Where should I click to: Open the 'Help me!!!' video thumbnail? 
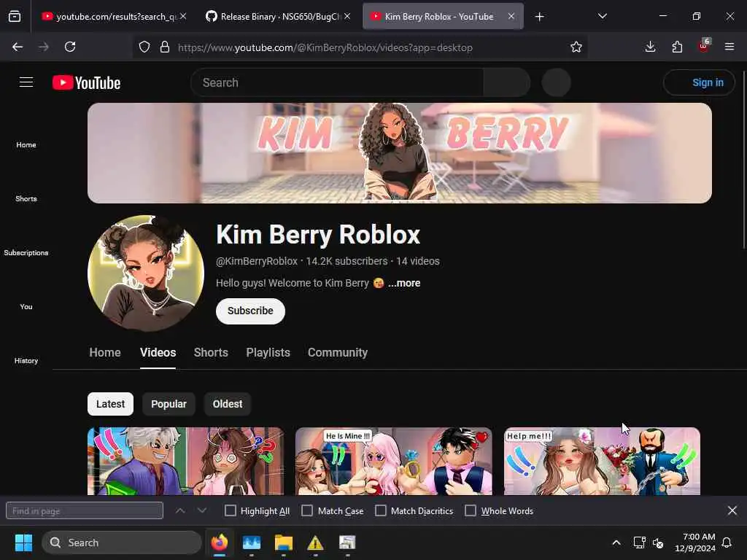602,461
